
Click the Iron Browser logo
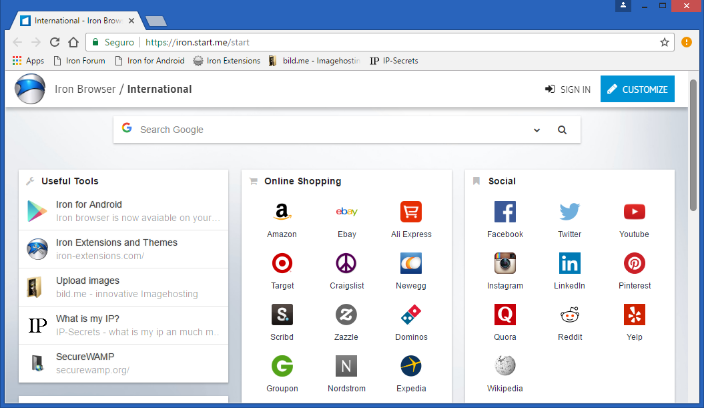click(x=30, y=89)
